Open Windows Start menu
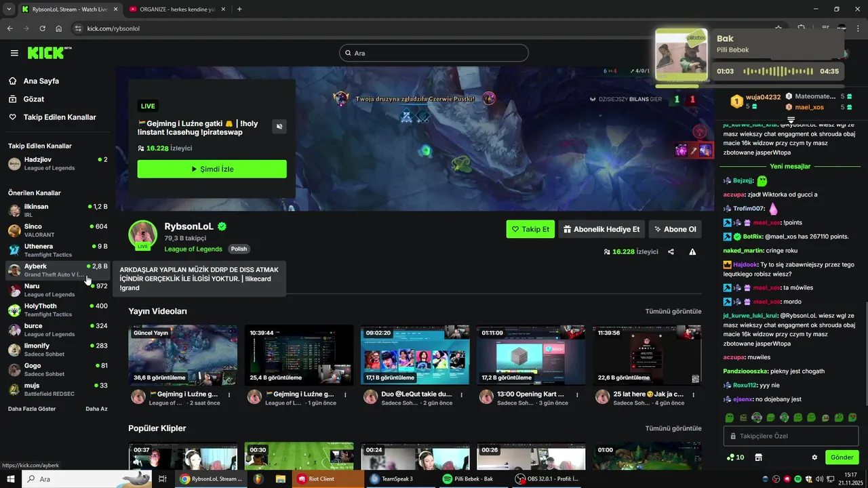 [10, 479]
